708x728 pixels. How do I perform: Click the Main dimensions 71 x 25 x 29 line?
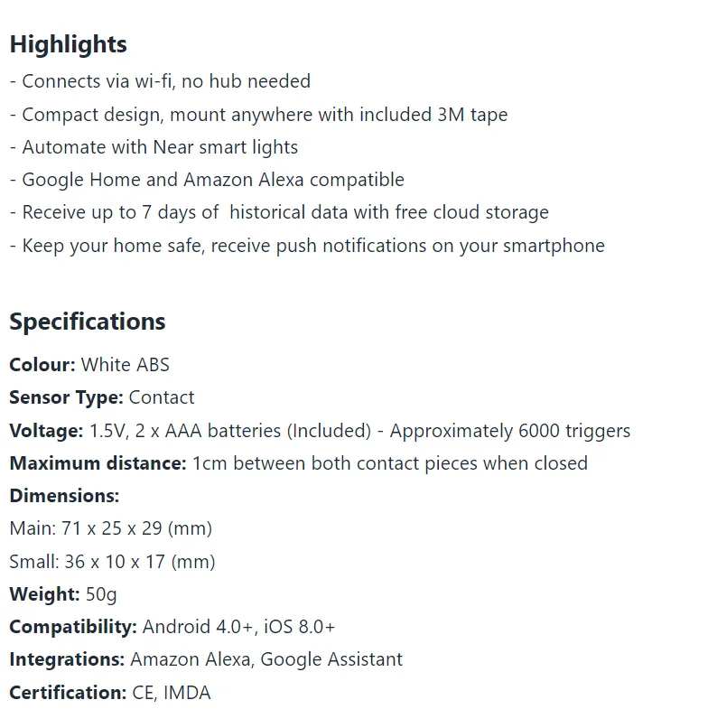pyautogui.click(x=111, y=528)
